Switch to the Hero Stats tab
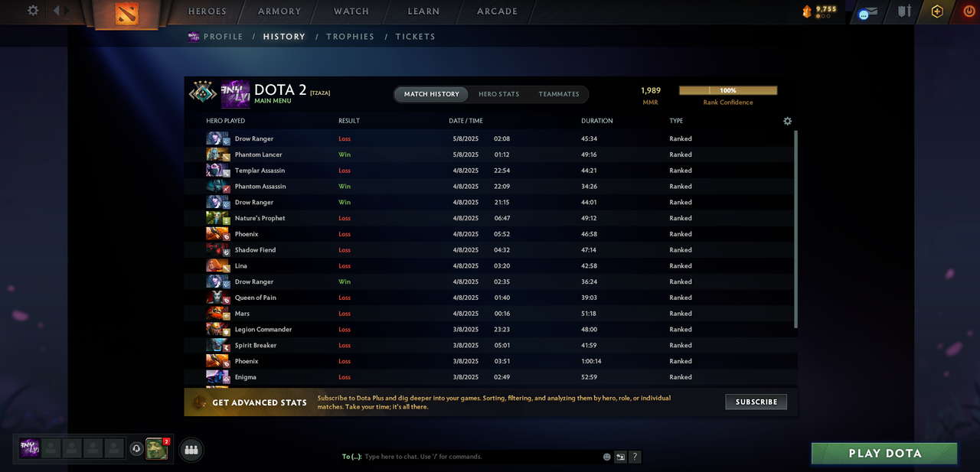Image resolution: width=980 pixels, height=472 pixels. [x=498, y=94]
